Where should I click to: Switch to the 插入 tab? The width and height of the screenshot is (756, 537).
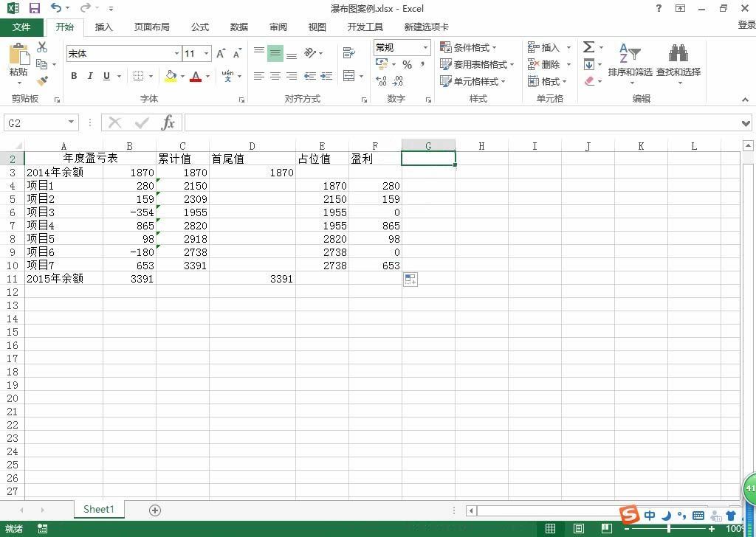103,27
